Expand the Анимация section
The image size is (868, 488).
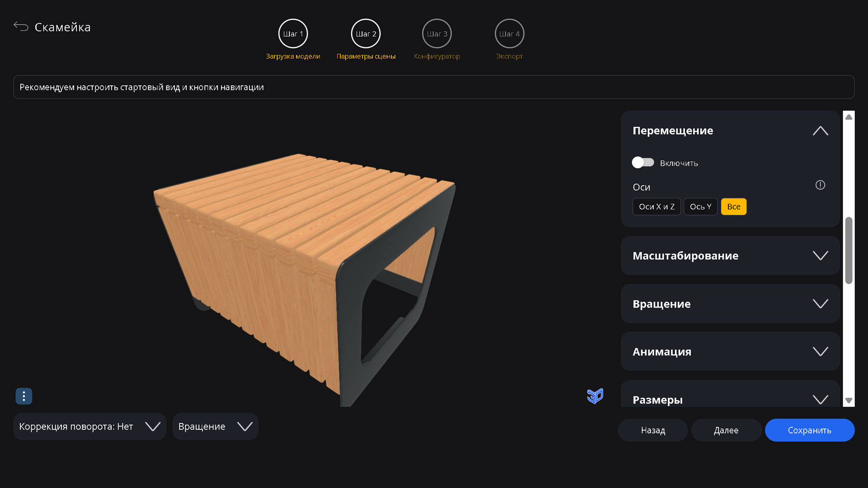821,352
